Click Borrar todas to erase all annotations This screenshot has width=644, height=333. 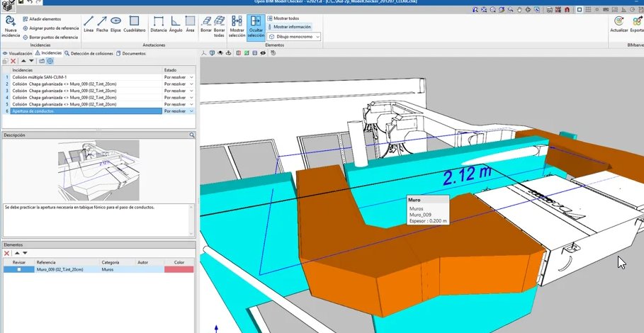point(220,27)
